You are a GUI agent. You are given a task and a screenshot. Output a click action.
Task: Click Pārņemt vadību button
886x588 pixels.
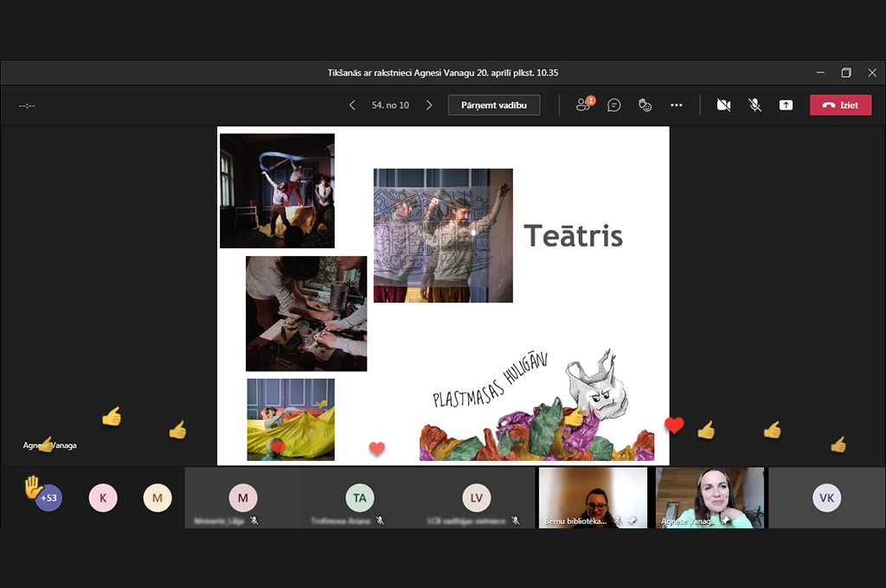(494, 105)
